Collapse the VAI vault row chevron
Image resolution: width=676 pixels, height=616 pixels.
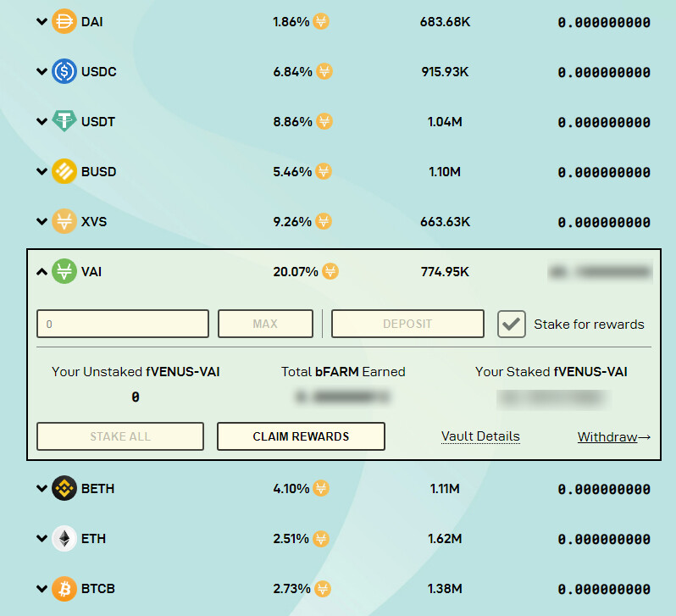[42, 271]
